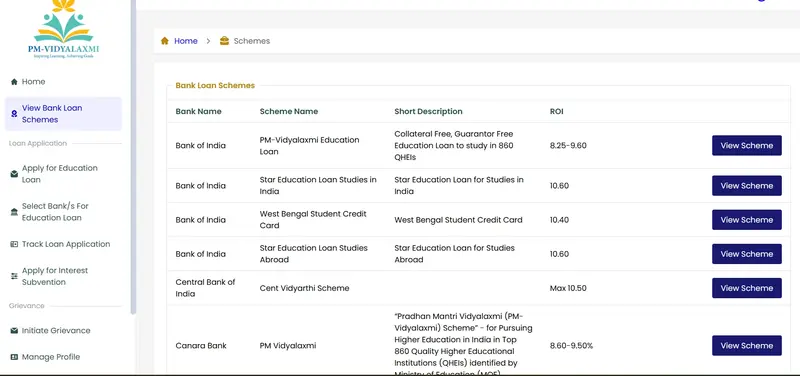The image size is (800, 376).
Task: Click Star Education Loan Studies in India name
Action: click(318, 186)
